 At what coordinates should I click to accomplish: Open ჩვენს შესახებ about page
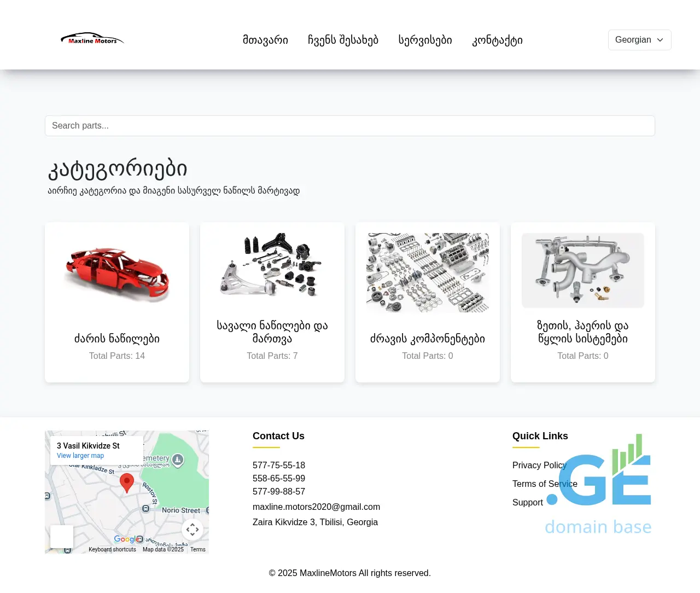tap(343, 40)
